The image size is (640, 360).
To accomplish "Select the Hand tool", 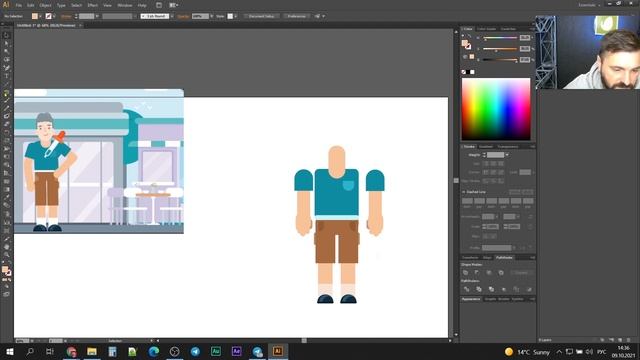I will coord(6,247).
